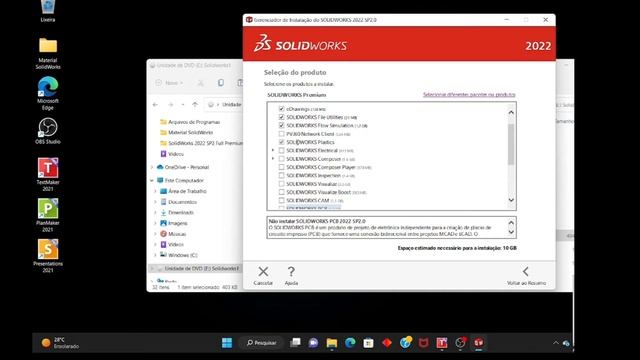Open Edge browser from taskbar

click(350, 343)
